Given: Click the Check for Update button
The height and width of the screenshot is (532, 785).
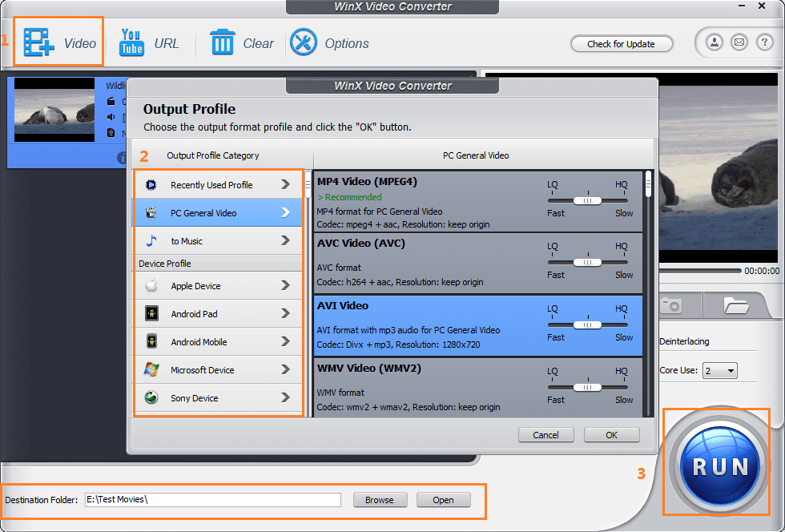Looking at the screenshot, I should [x=622, y=44].
